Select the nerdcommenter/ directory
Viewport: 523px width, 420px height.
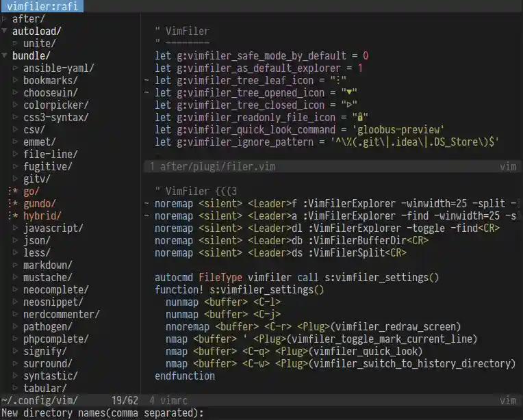[62, 315]
